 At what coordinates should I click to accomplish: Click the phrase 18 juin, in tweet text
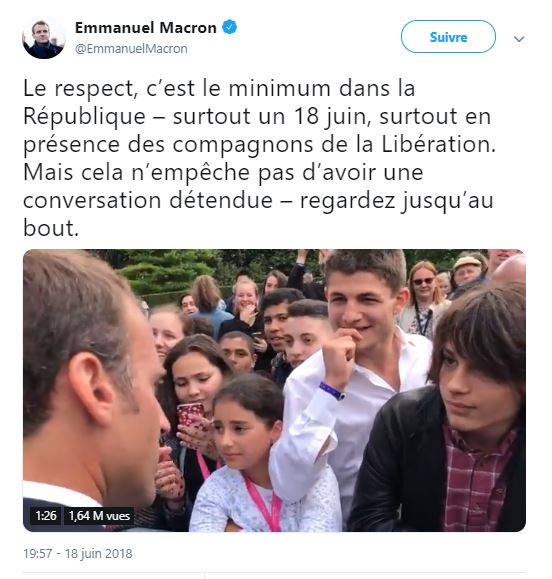tap(334, 117)
